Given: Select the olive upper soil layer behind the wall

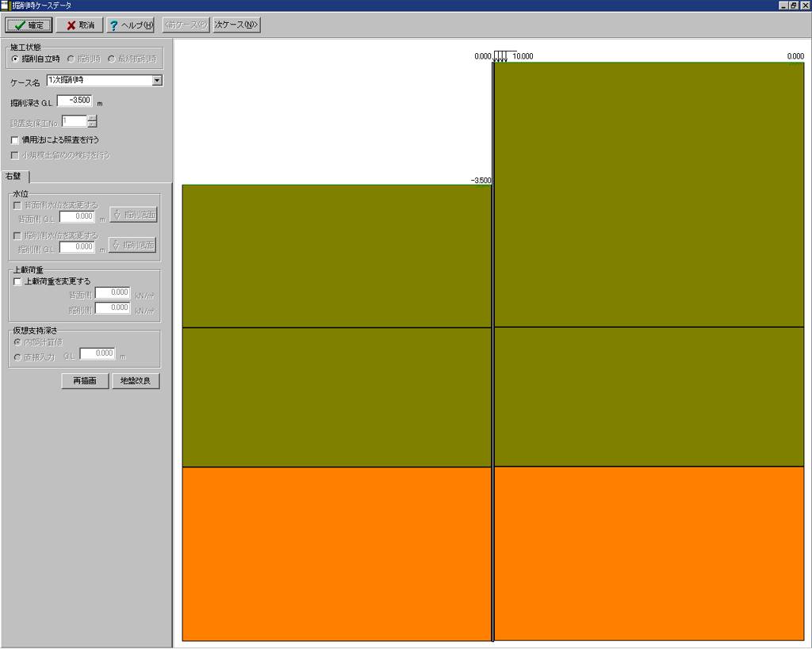Looking at the screenshot, I should [x=649, y=194].
